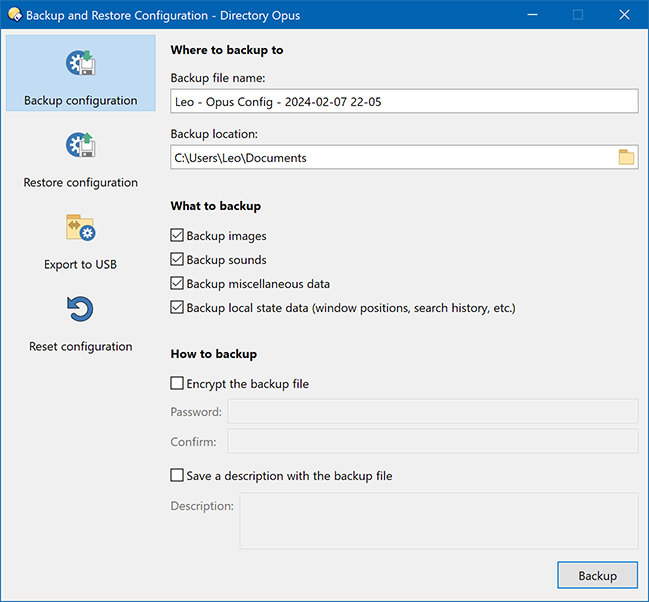Click the 'What to backup' heading
This screenshot has height=602, width=649.
point(216,206)
